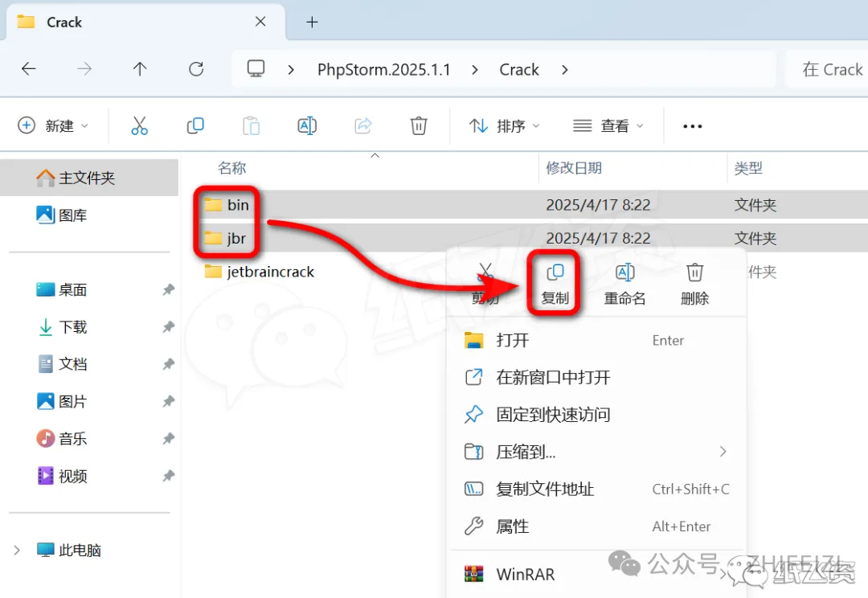Unpin 音乐 using its pin icon

[168, 439]
